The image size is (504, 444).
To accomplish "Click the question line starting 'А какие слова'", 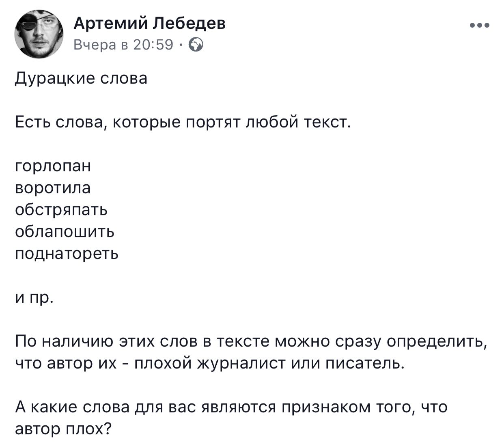I will 231,407.
